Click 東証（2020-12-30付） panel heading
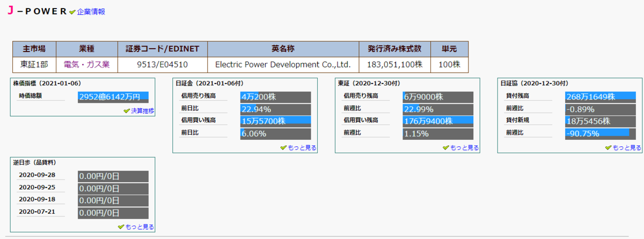Image resolution: width=644 pixels, height=239 pixels. [369, 83]
